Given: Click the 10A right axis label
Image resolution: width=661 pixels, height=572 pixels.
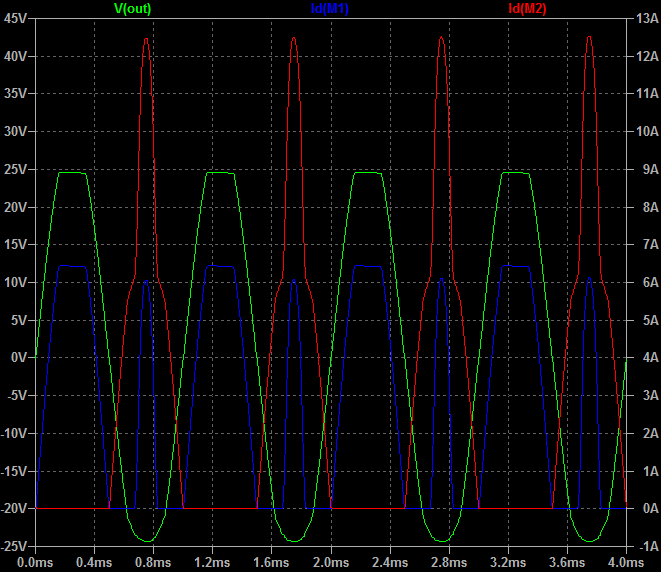Looking at the screenshot, I should click(x=647, y=132).
